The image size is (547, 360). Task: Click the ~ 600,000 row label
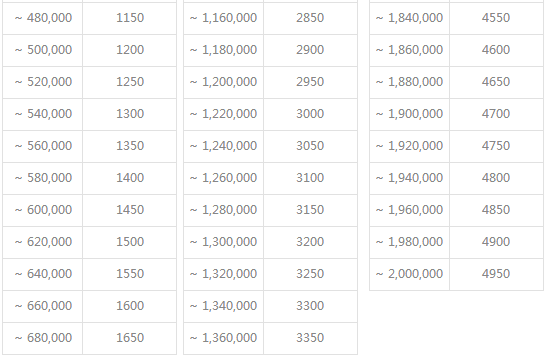tap(43, 210)
